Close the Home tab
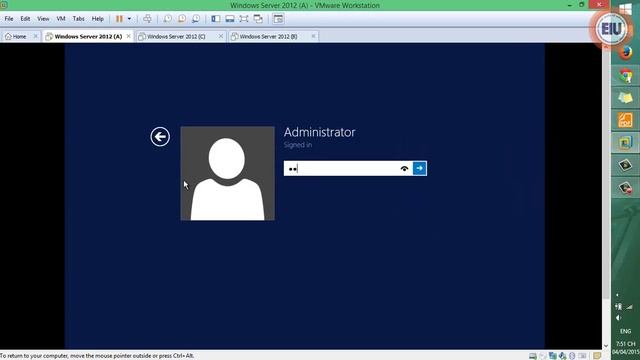The height and width of the screenshot is (360, 640). [36, 36]
